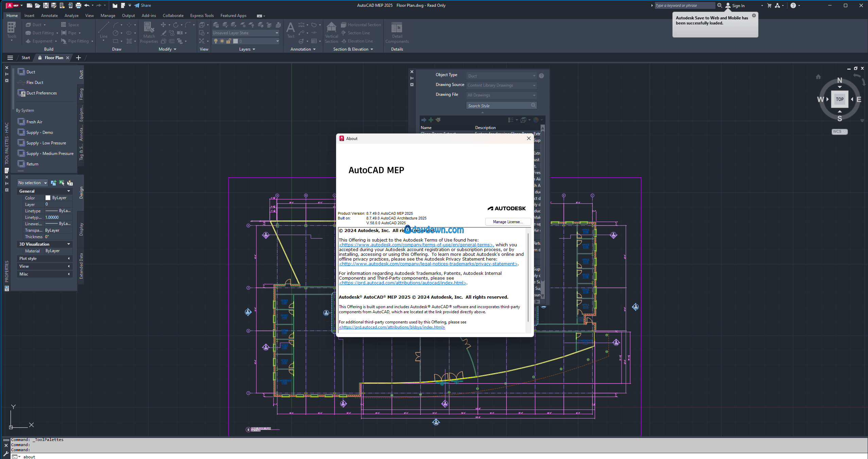Switch to the Start file tab

pos(26,58)
